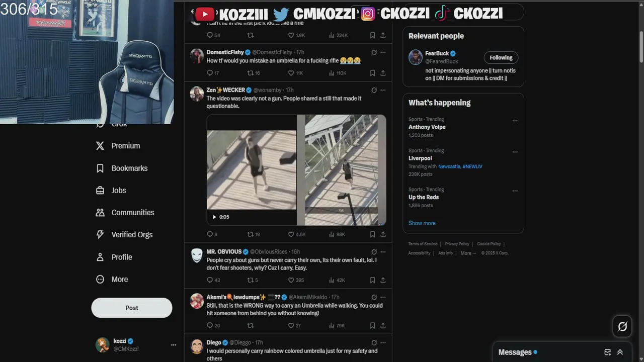Bookmark the Zen WECKER post
The image size is (644, 362).
(372, 234)
